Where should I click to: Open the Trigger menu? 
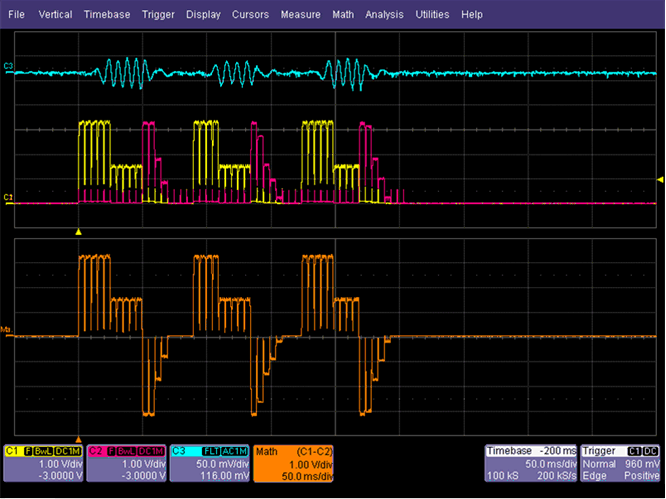[158, 15]
